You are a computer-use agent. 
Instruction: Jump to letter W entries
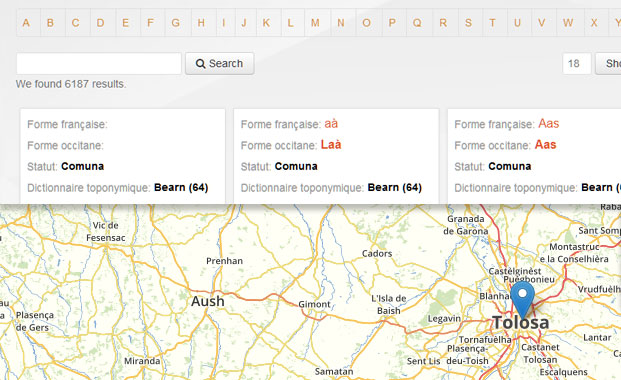tap(568, 23)
